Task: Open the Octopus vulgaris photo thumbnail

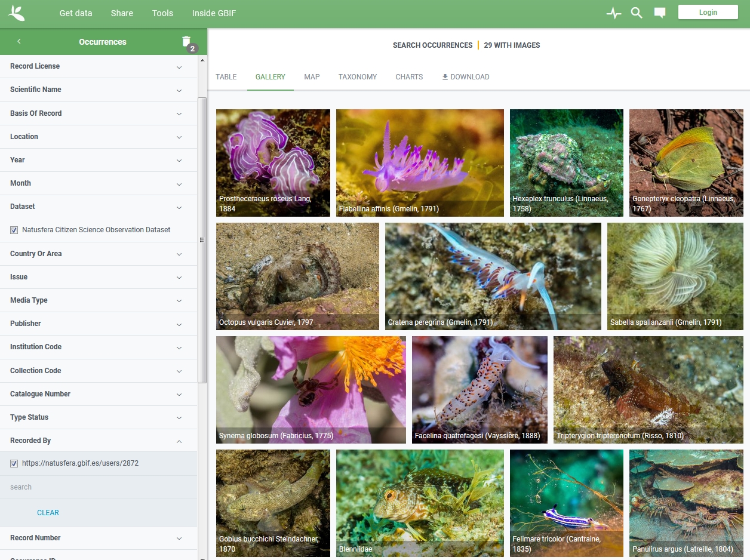Action: coord(297,276)
